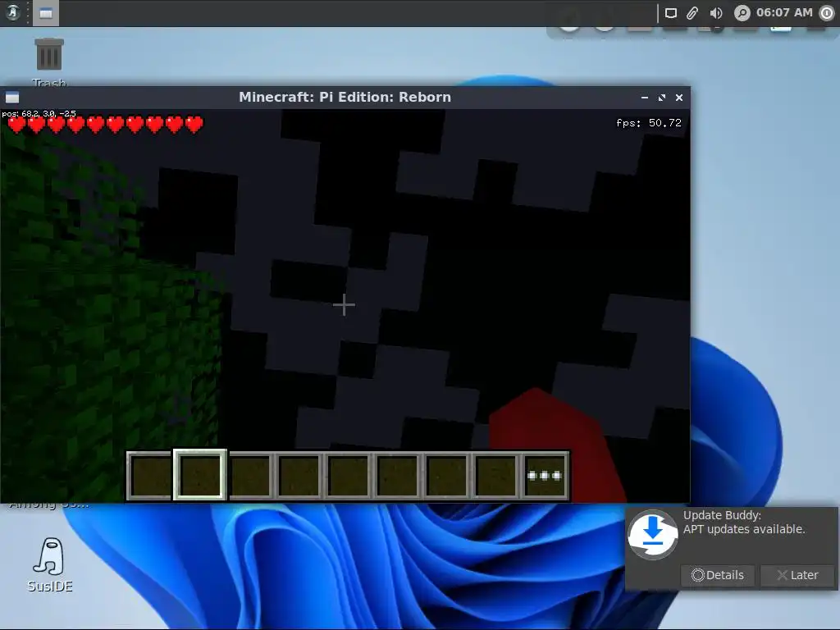The height and width of the screenshot is (630, 840).
Task: Open the Minecraft window menu icon
Action: (x=12, y=98)
